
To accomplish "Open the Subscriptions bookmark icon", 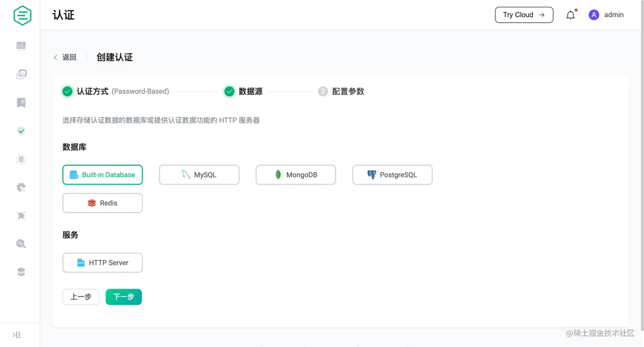I will coord(21,102).
